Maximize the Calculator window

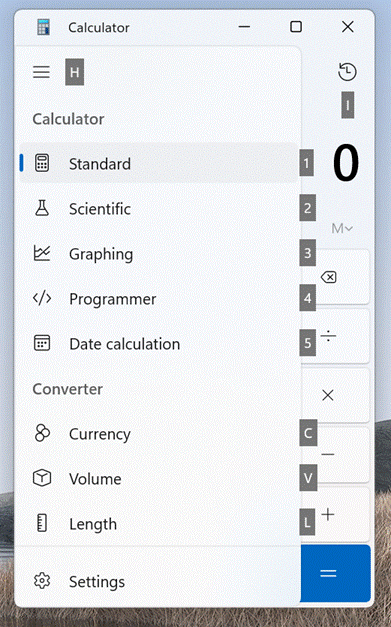(x=296, y=27)
